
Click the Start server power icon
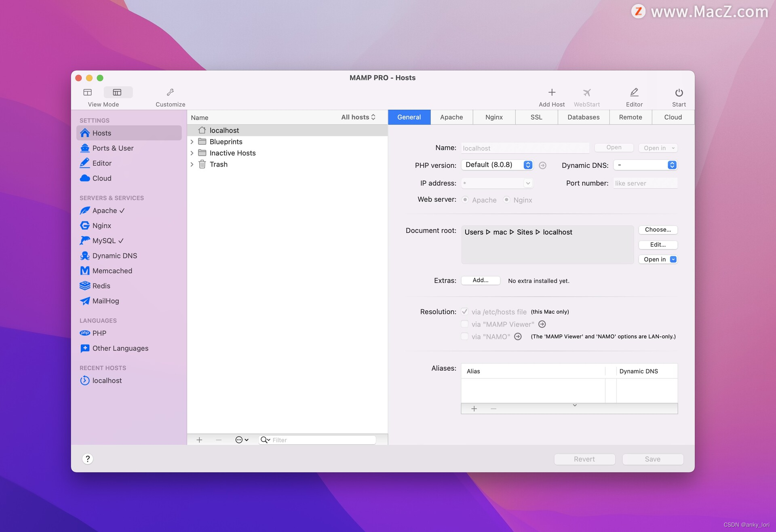pyautogui.click(x=679, y=92)
